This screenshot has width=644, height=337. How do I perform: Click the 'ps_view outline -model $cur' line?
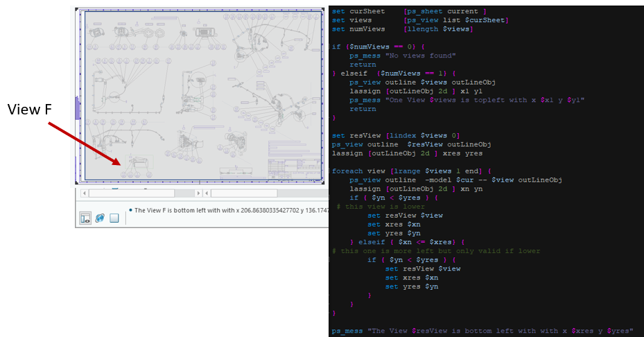[x=456, y=180]
